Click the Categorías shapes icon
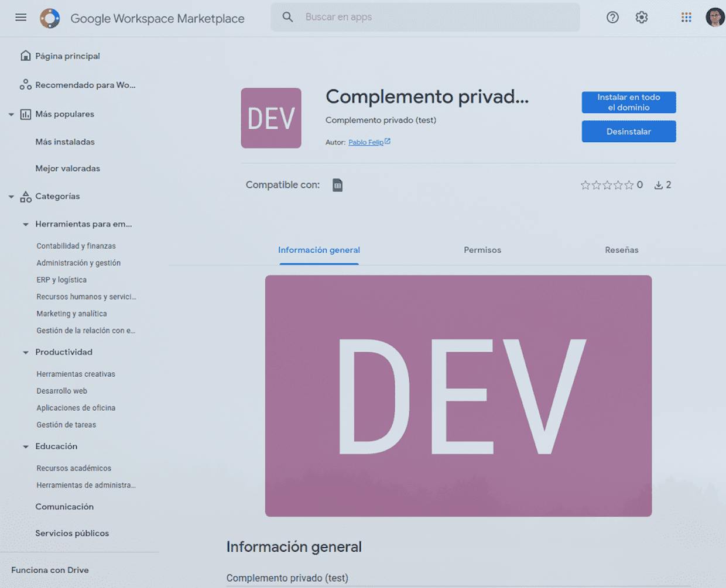This screenshot has width=726, height=588. [25, 197]
